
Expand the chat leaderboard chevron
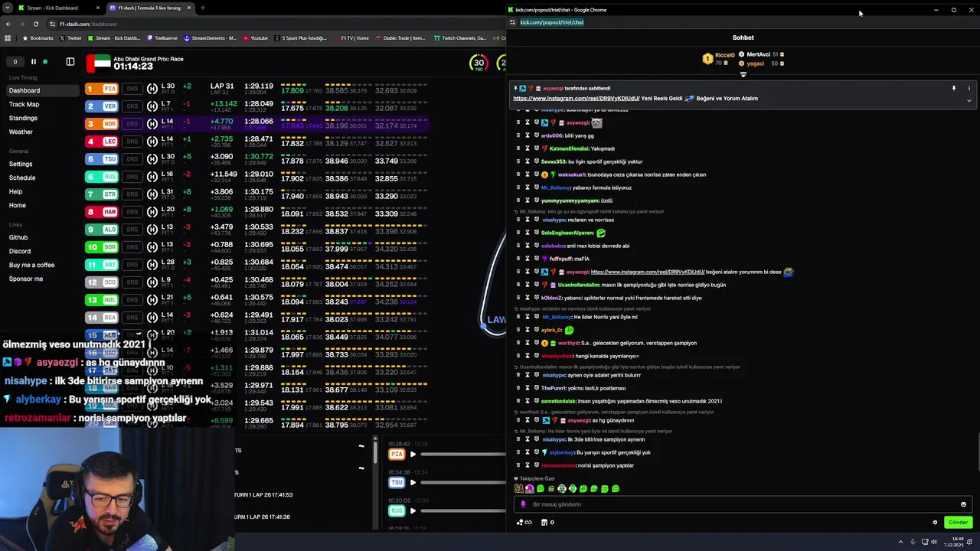click(743, 74)
